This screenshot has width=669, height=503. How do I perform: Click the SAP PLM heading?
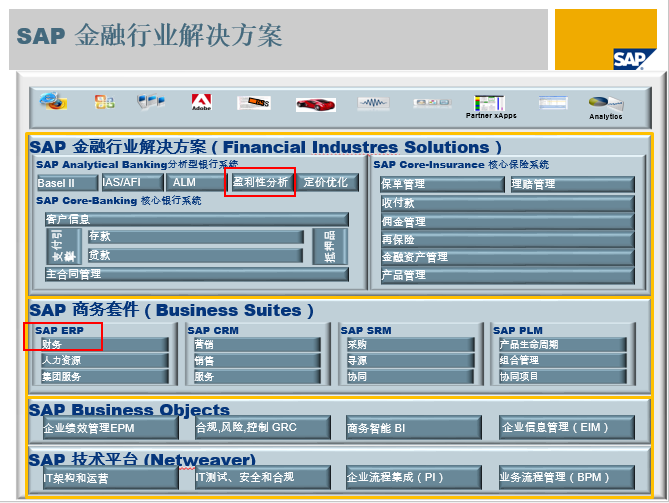click(x=518, y=331)
